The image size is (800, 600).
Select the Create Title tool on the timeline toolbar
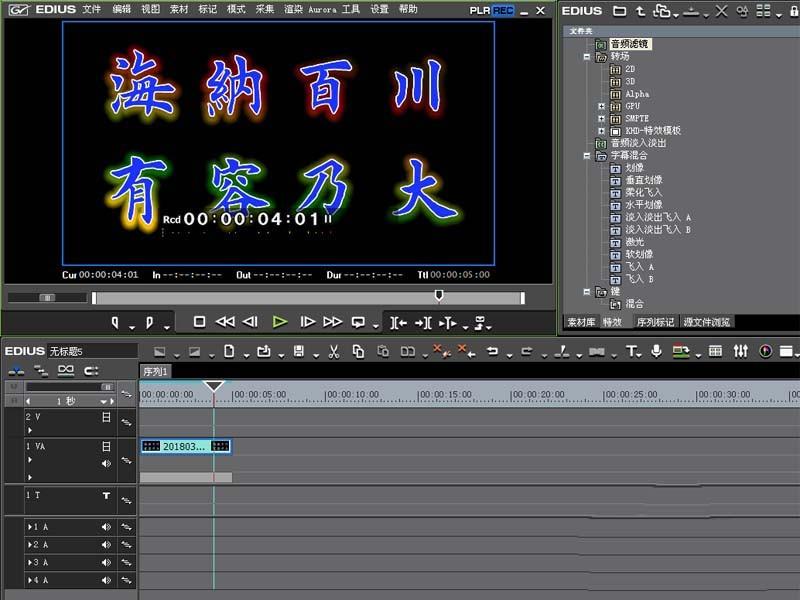pos(631,351)
